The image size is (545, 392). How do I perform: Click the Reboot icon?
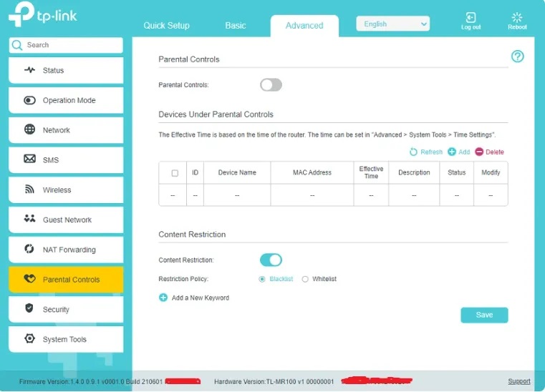(x=517, y=17)
